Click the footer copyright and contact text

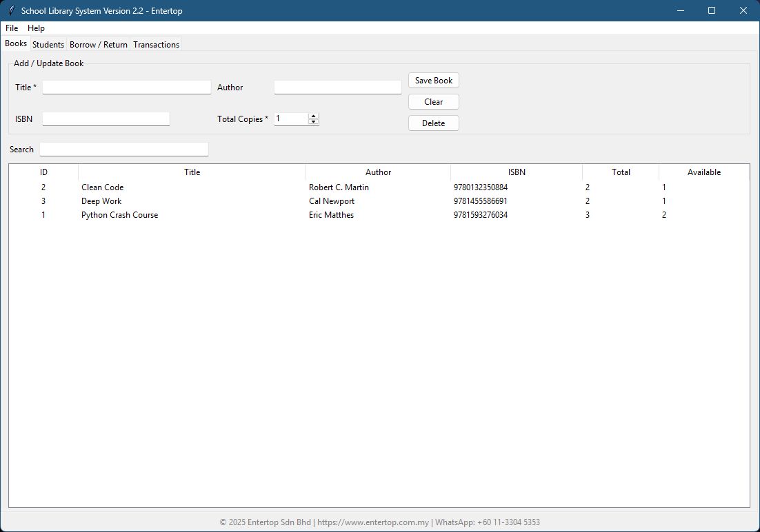(x=379, y=522)
